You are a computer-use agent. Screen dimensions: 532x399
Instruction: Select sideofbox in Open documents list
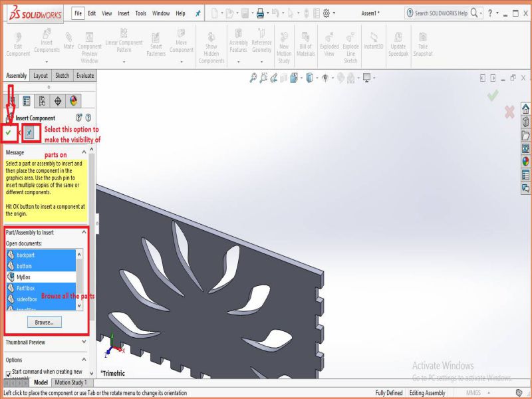point(41,299)
